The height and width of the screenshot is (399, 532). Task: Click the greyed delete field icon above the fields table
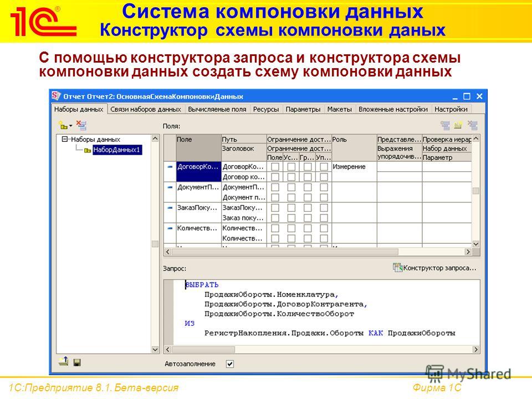coord(472,126)
